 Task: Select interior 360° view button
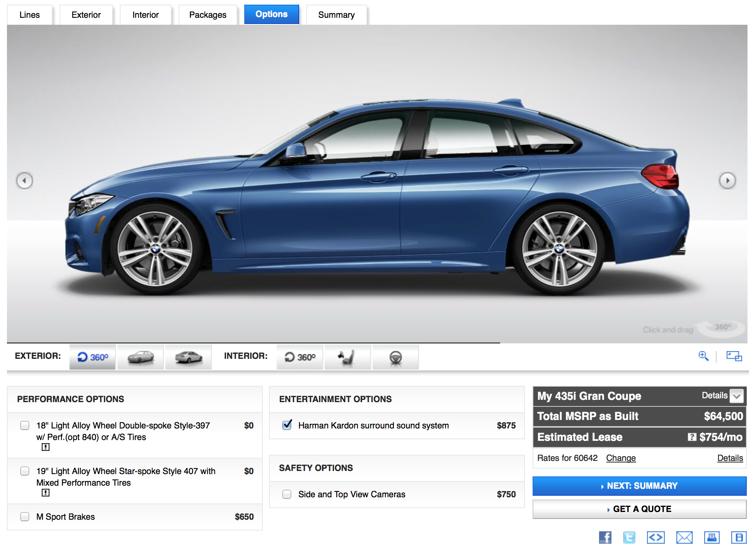click(x=300, y=357)
